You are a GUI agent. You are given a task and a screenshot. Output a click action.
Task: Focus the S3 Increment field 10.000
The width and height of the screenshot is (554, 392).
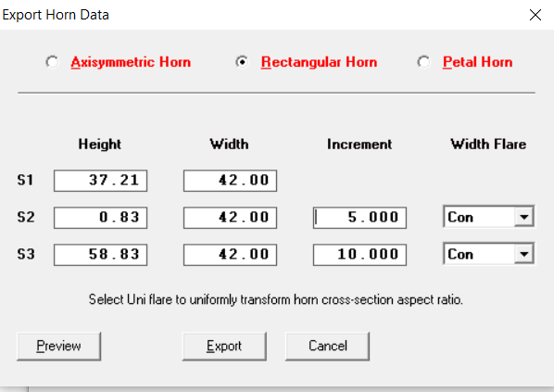[359, 255]
